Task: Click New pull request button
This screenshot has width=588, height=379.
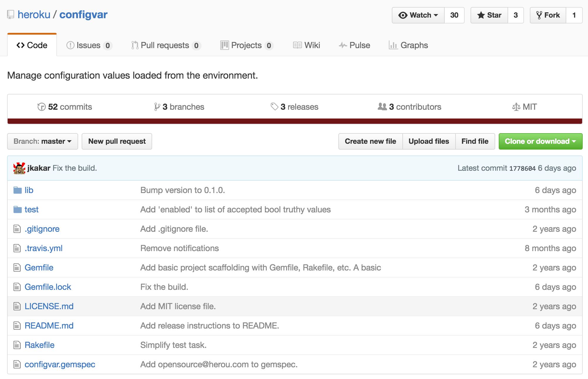Action: 117,141
